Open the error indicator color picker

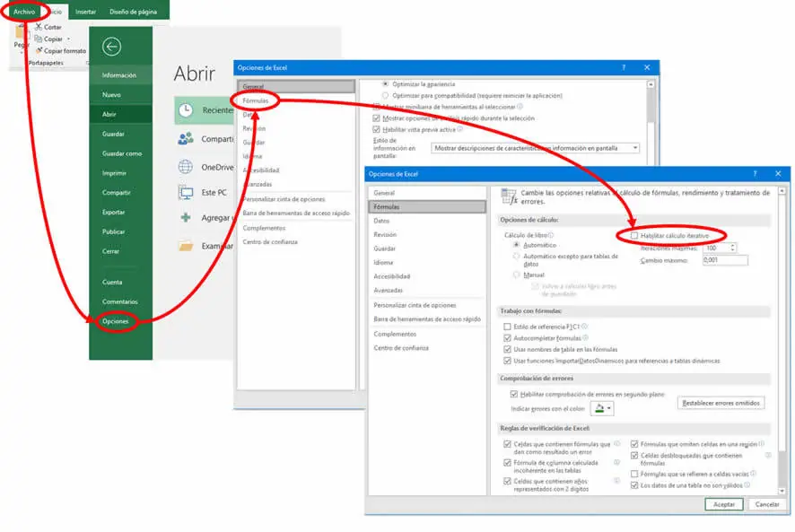tap(601, 408)
